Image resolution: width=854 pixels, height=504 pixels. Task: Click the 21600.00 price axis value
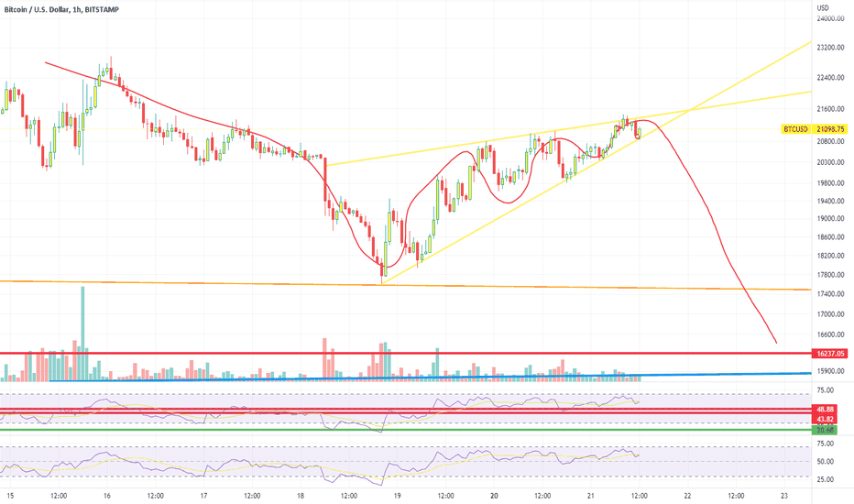pyautogui.click(x=830, y=110)
